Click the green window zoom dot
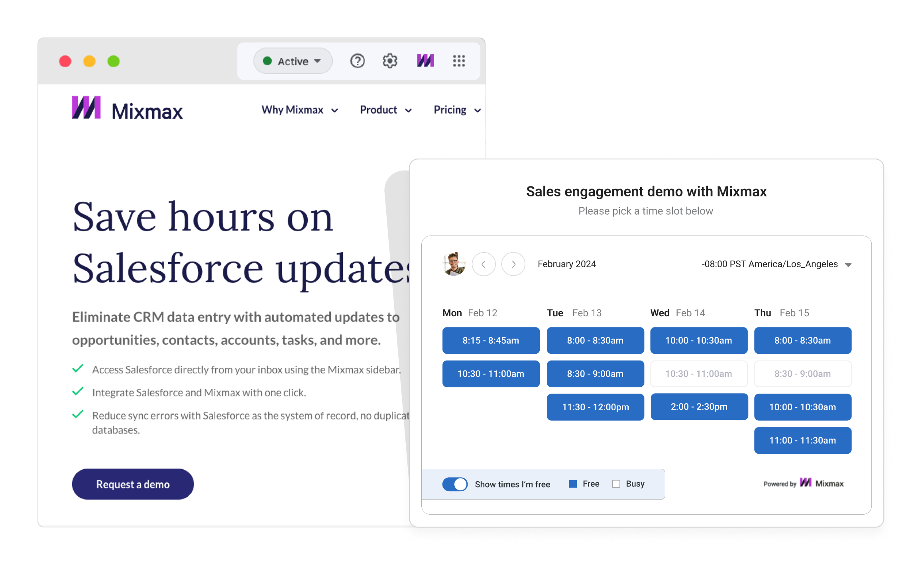This screenshot has height=580, width=924. coord(114,61)
